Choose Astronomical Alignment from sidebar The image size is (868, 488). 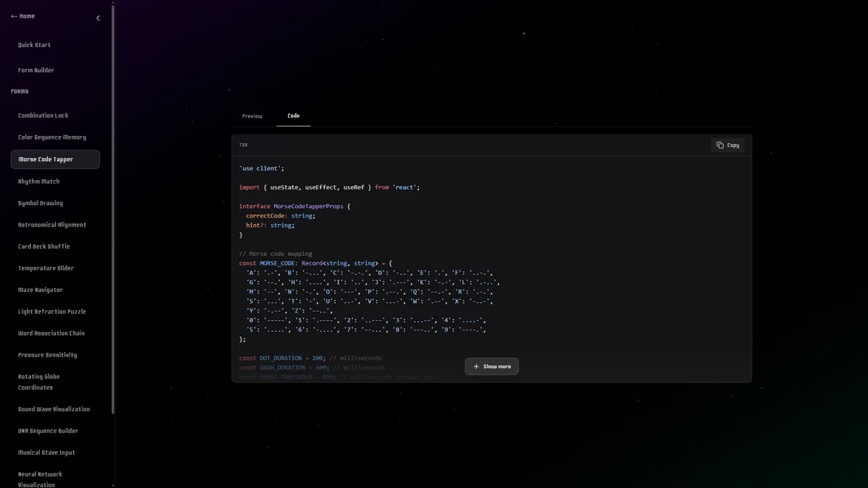tap(52, 225)
